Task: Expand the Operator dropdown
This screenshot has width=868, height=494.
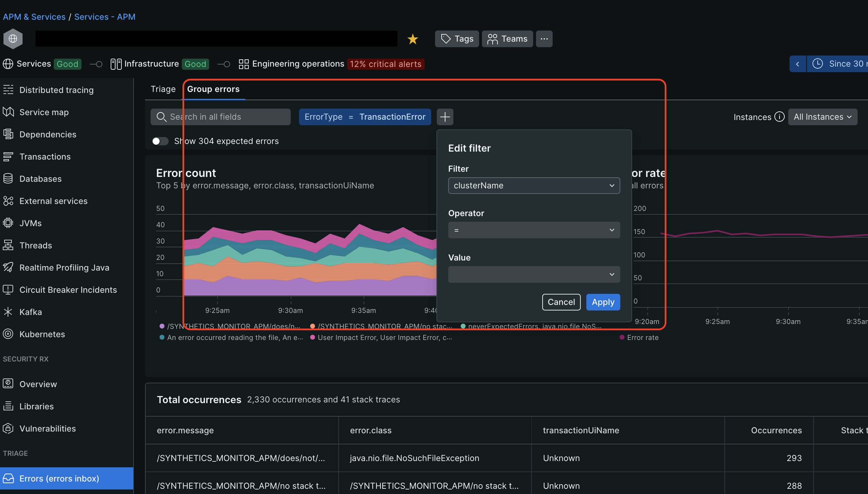Action: [534, 230]
